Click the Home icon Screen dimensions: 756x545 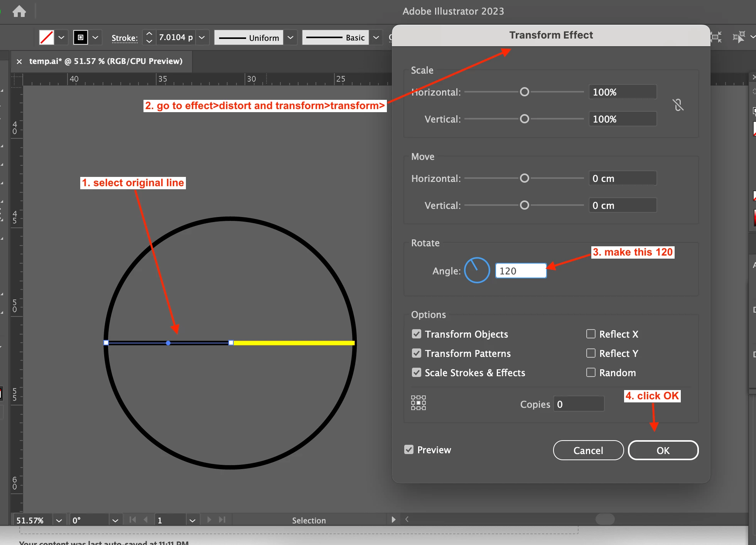[19, 11]
